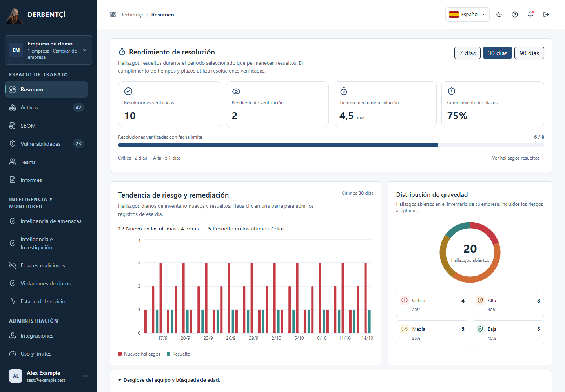
Task: Click the Inteligencia de amenazas shield icon
Action: (x=13, y=221)
